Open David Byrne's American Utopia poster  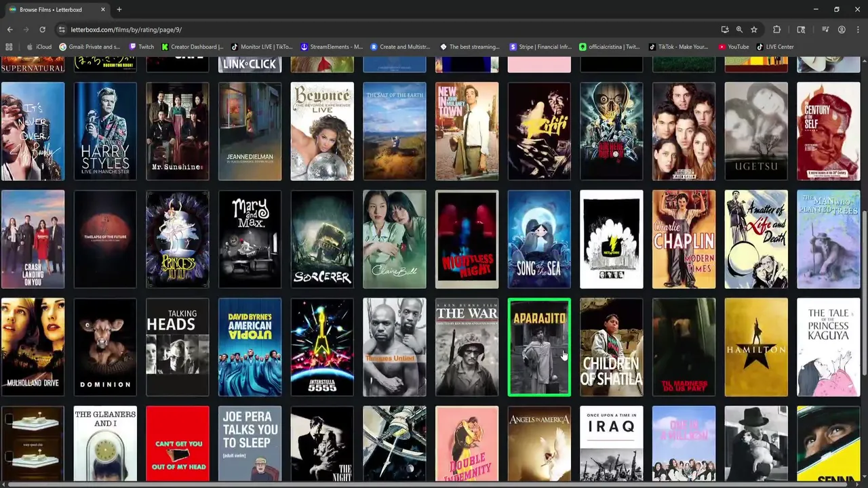click(x=250, y=347)
